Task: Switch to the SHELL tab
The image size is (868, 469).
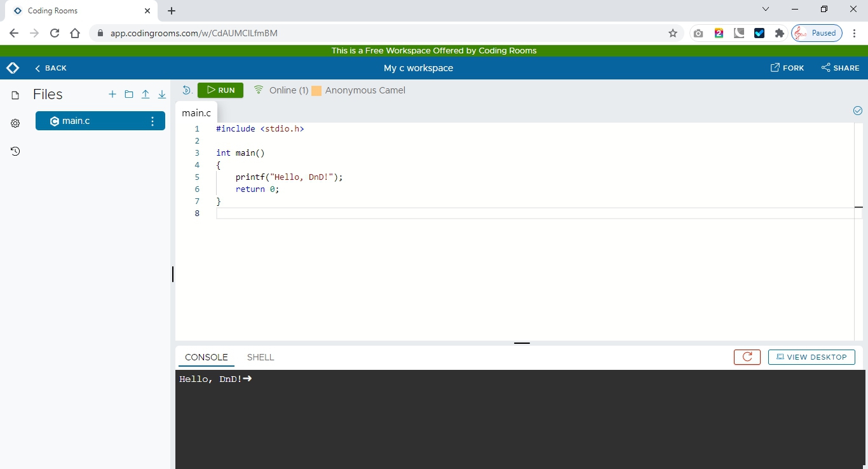Action: coord(261,357)
